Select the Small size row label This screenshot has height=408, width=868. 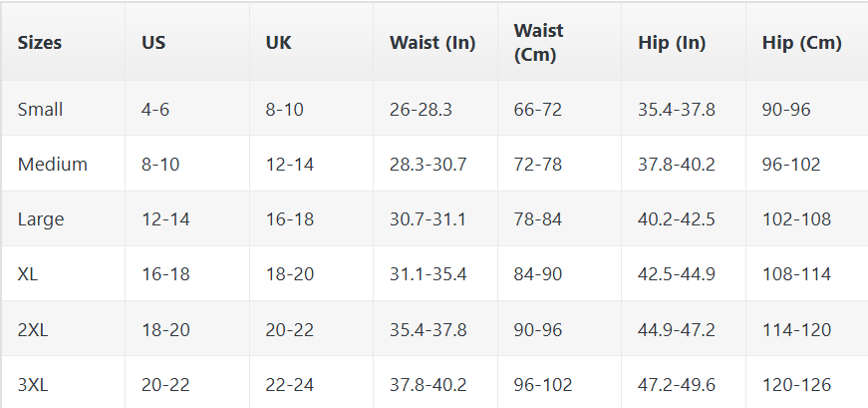40,109
